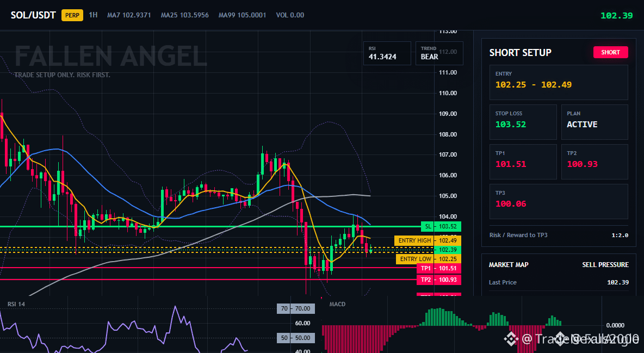Click the SOL/USDT pair title
644x353 pixels.
coord(33,15)
